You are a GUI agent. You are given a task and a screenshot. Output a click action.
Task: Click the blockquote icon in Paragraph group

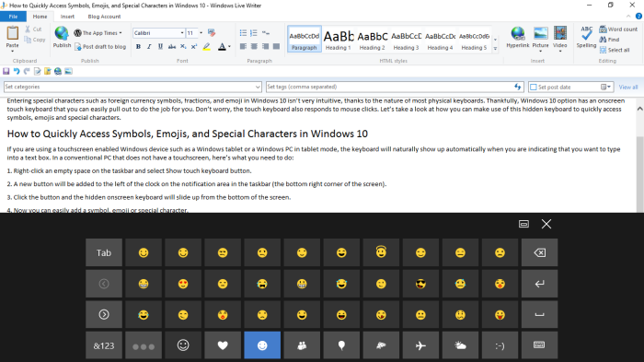(x=266, y=33)
